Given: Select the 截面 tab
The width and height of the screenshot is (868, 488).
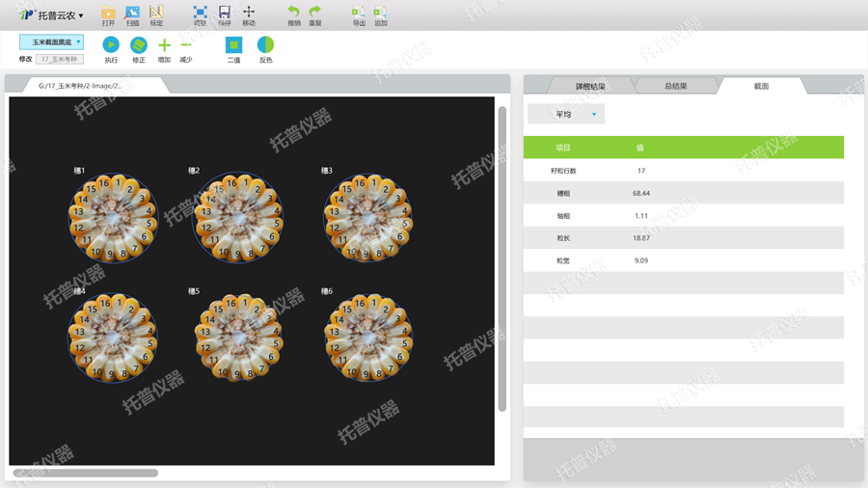Looking at the screenshot, I should [761, 86].
